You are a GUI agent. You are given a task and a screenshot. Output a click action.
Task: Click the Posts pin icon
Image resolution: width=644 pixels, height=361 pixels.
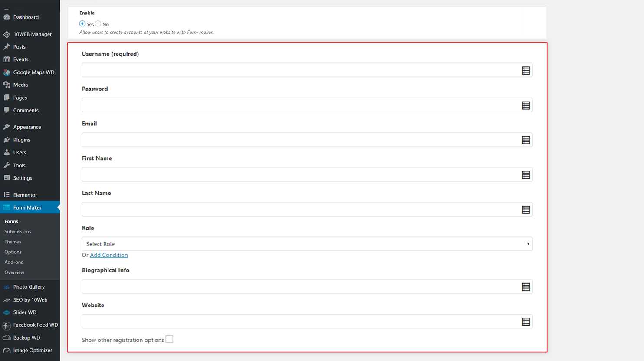point(7,47)
